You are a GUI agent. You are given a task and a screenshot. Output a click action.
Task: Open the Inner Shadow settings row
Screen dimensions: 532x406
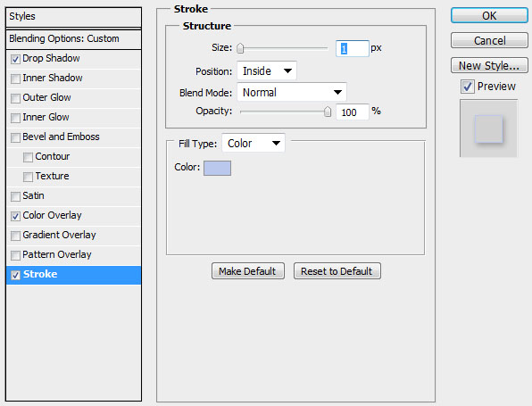(x=73, y=79)
